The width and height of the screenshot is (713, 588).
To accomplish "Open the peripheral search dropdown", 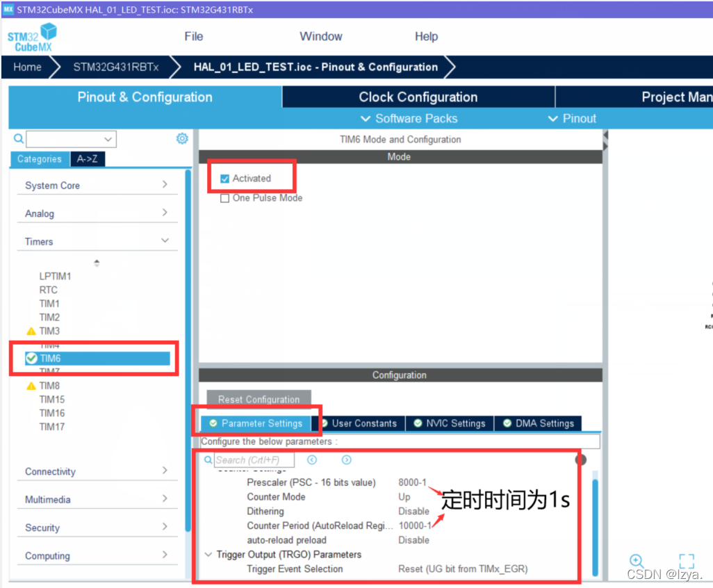I will [x=108, y=139].
